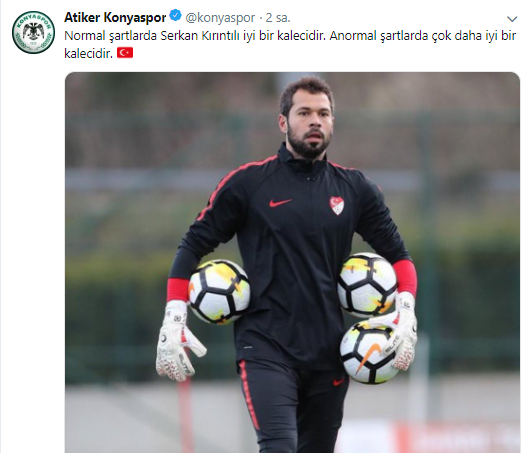Screen dimensions: 529x453
Task: Open the tweet via '2 sa.' timestamp
Action: click(278, 18)
